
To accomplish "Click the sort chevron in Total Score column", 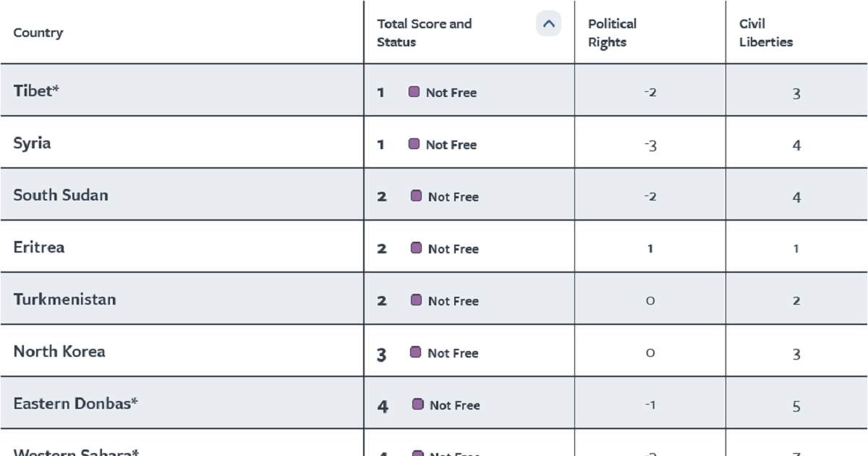I will [x=548, y=24].
